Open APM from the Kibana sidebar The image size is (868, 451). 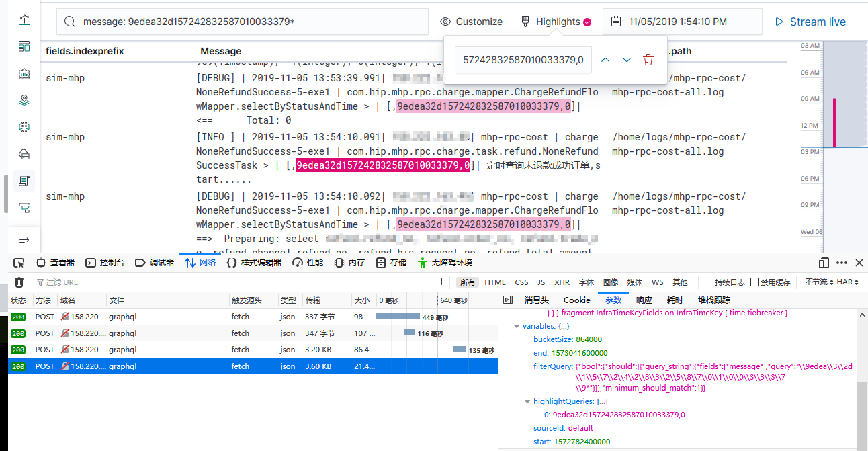(x=24, y=208)
